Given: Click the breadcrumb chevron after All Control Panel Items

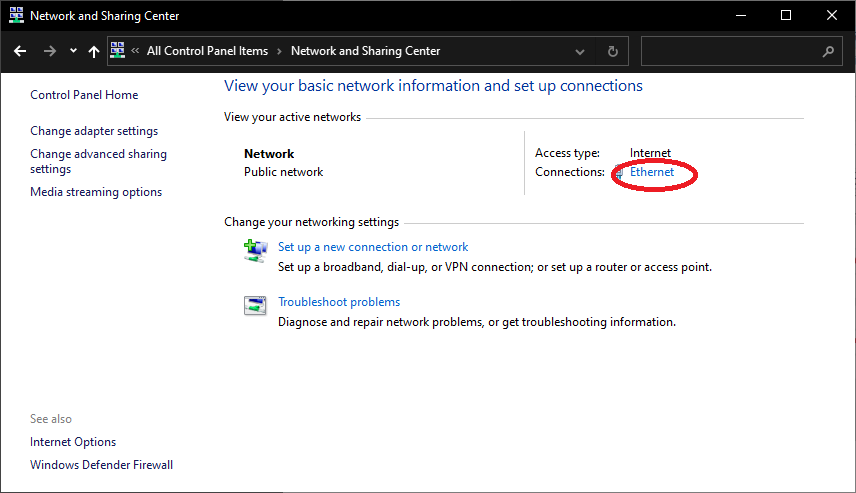Looking at the screenshot, I should pos(280,51).
